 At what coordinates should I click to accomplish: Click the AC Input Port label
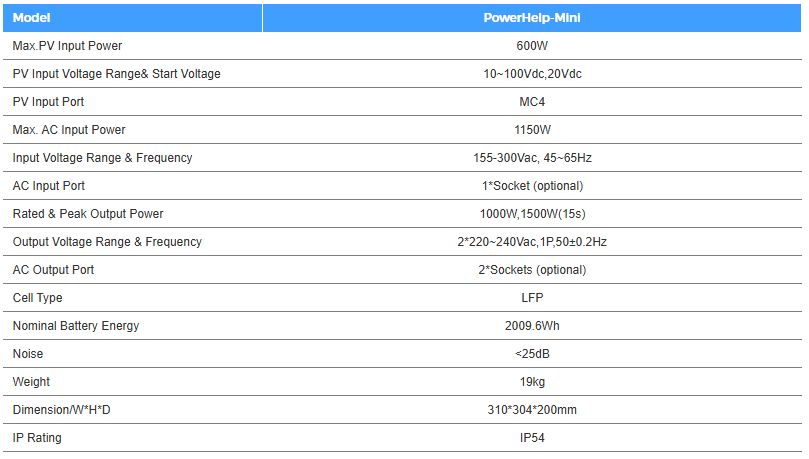click(x=48, y=186)
